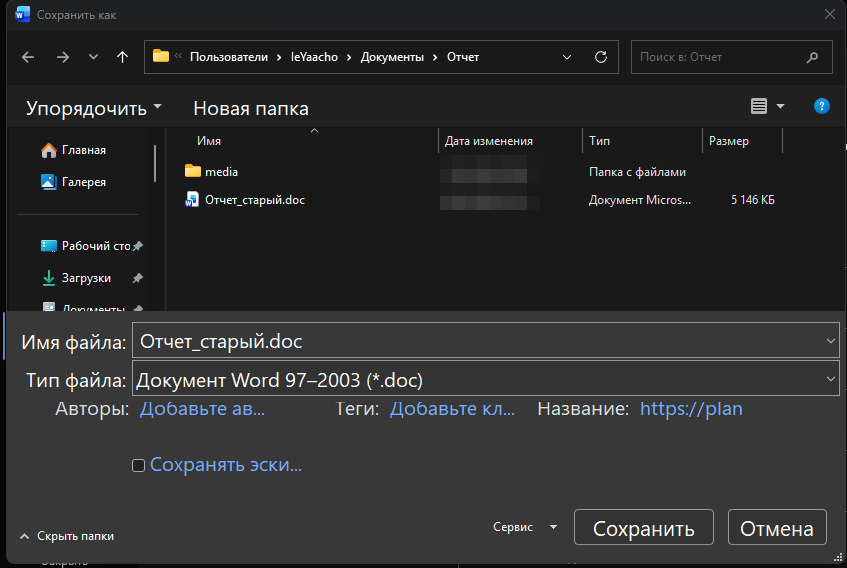Screen dimensions: 847x568
Task: Click the search magnifier icon
Action: click(x=812, y=57)
